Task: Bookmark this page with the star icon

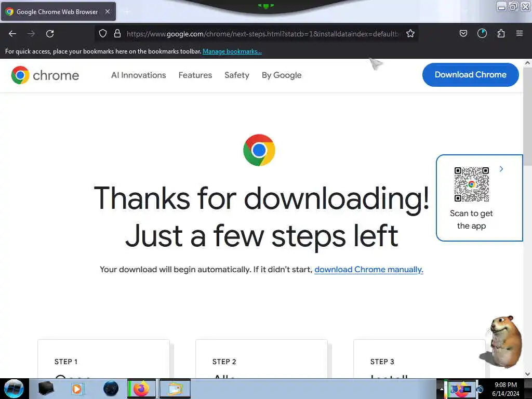Action: 410,33
